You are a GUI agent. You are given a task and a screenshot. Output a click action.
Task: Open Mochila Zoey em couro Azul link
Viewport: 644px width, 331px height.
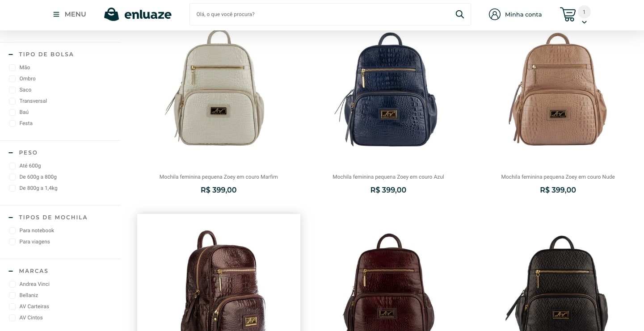tap(388, 177)
